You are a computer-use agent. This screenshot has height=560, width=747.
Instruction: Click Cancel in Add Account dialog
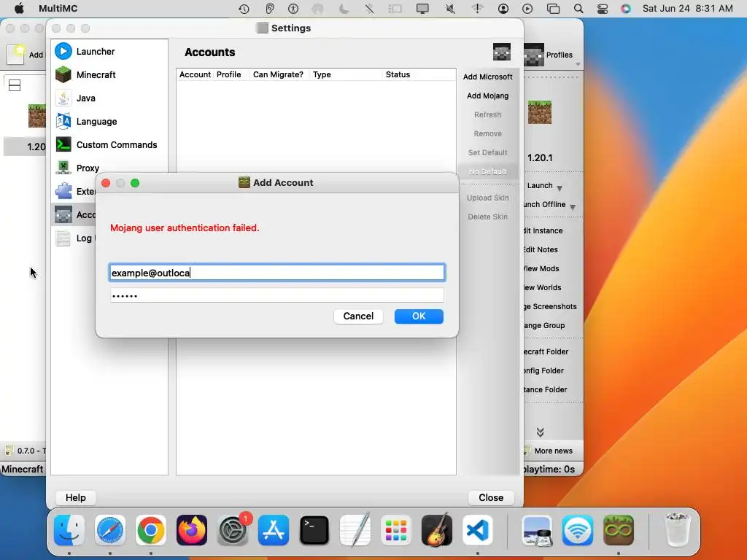pyautogui.click(x=358, y=316)
